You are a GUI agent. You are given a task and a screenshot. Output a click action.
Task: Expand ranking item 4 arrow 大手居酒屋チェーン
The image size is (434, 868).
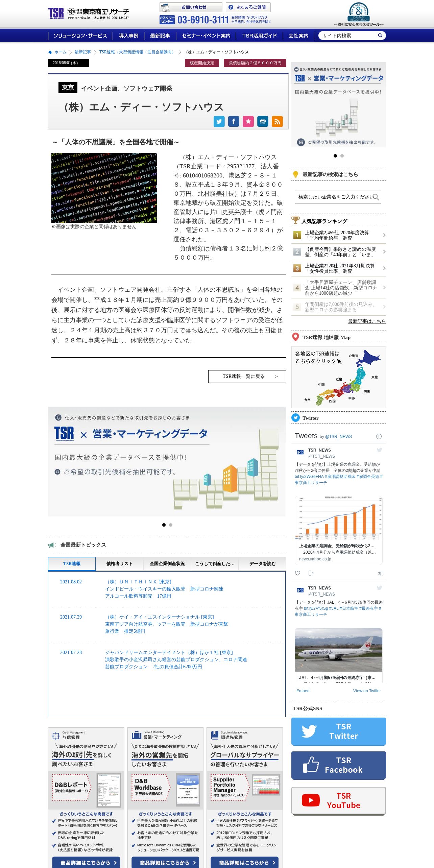pyautogui.click(x=384, y=288)
